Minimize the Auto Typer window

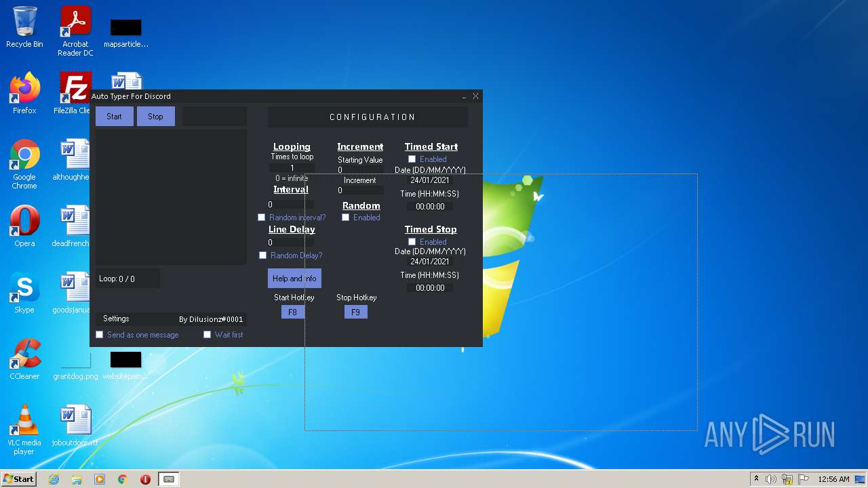point(465,96)
